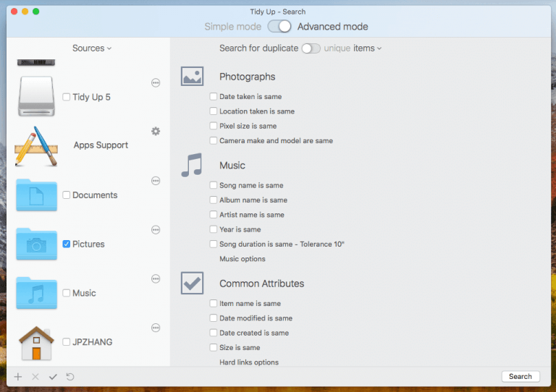Enable Size is same
The image size is (556, 392).
(x=214, y=347)
